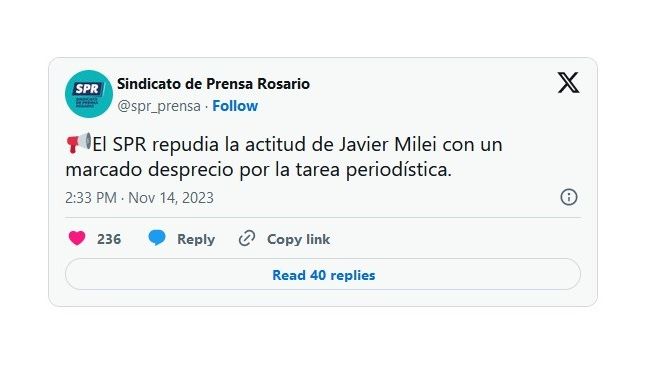Open the circled info icon
The width and height of the screenshot is (648, 389).
tap(569, 197)
